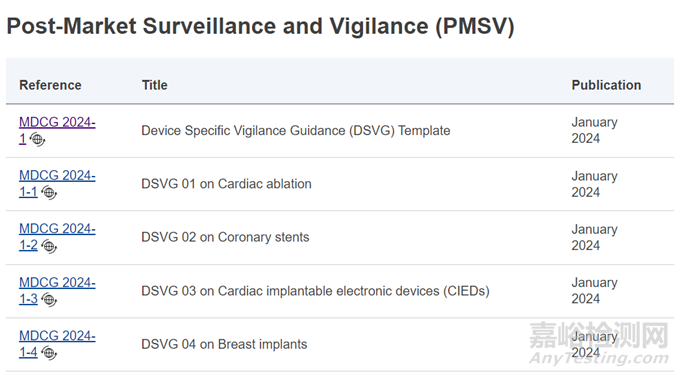This screenshot has width=680, height=376.
Task: Click the globe icon next to MDCG 2024-1
Action: (37, 140)
